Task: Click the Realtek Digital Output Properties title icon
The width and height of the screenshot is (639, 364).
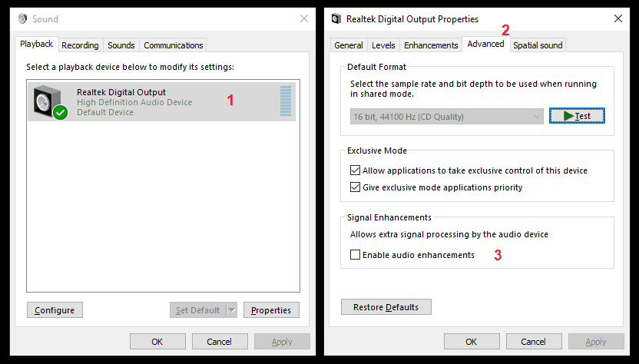Action: (x=336, y=18)
